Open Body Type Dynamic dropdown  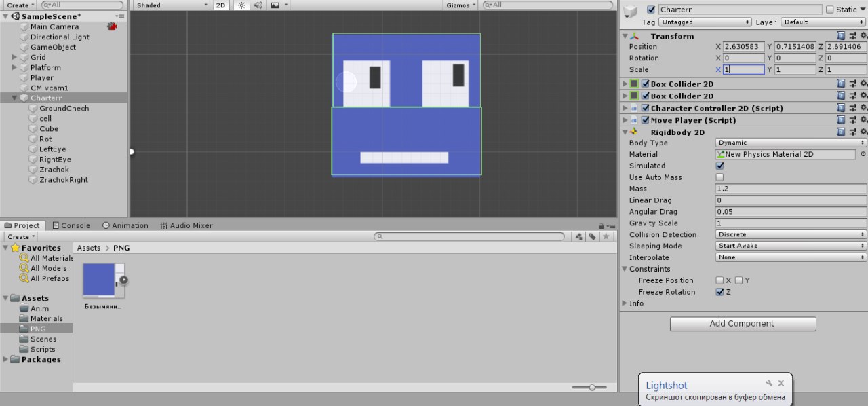pyautogui.click(x=791, y=143)
